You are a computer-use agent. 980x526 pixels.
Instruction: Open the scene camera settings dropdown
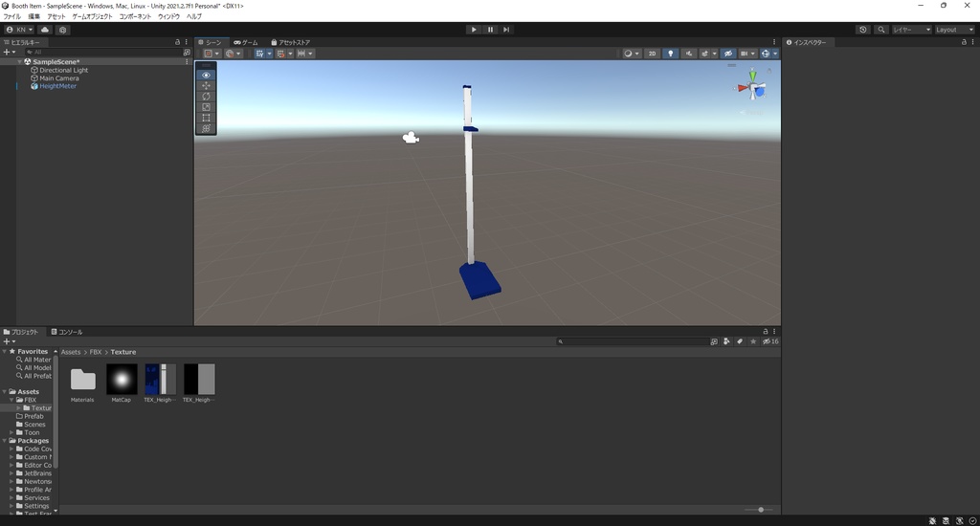tap(747, 54)
